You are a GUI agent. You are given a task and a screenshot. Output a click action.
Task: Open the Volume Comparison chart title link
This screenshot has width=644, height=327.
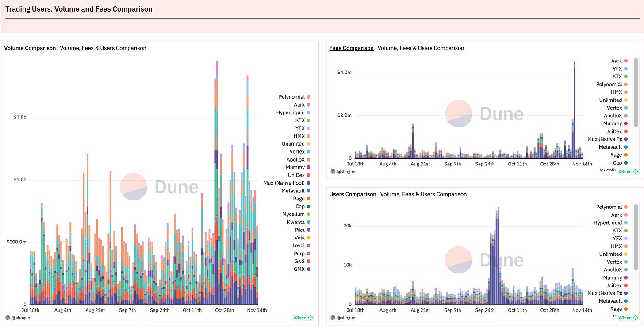pyautogui.click(x=30, y=48)
